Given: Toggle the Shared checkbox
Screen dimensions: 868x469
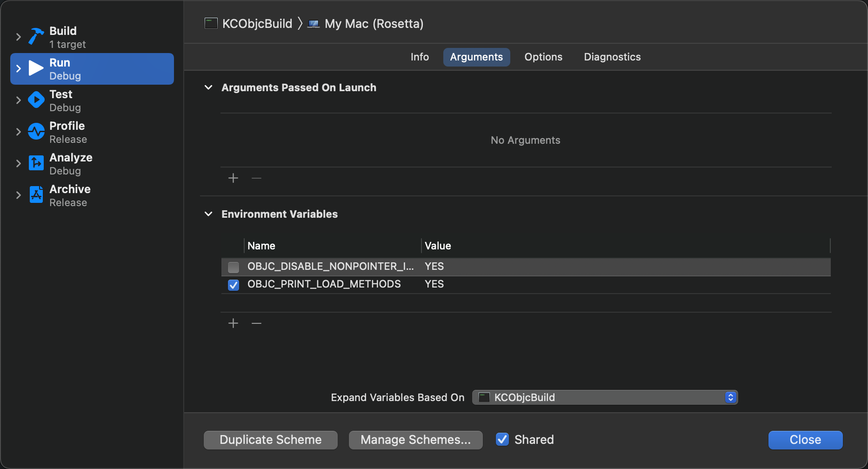Looking at the screenshot, I should click(502, 439).
